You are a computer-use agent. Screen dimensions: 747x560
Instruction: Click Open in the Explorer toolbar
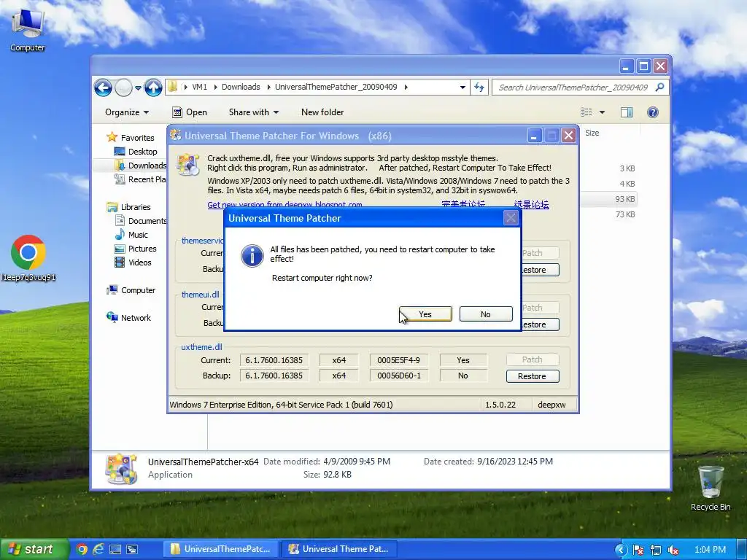190,112
